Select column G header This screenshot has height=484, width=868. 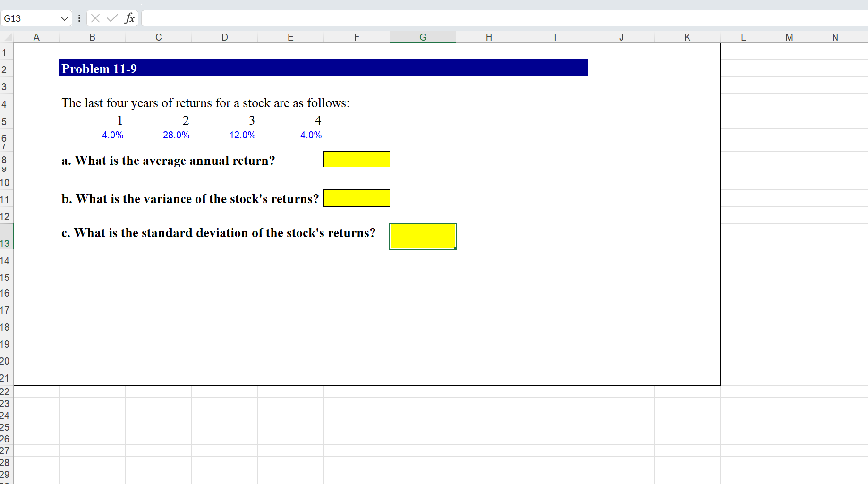point(423,37)
